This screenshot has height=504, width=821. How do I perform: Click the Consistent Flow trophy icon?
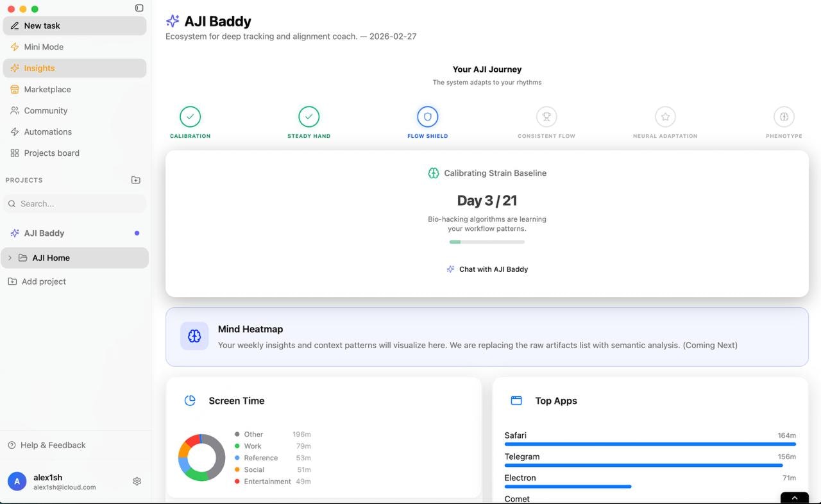[546, 117]
